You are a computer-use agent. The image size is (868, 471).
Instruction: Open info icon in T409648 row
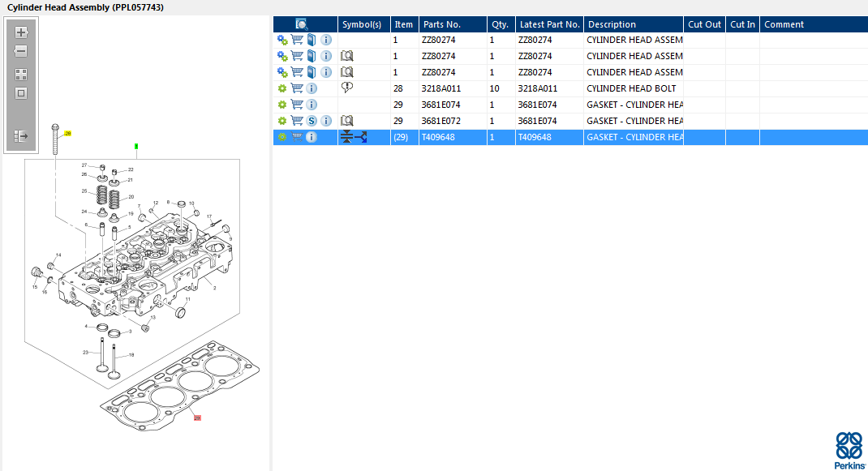(x=312, y=137)
